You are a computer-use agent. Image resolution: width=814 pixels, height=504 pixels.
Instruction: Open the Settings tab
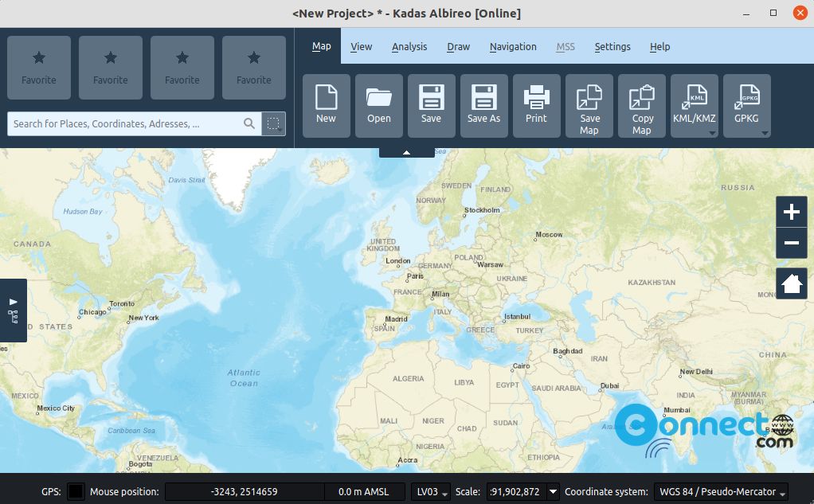tap(612, 47)
